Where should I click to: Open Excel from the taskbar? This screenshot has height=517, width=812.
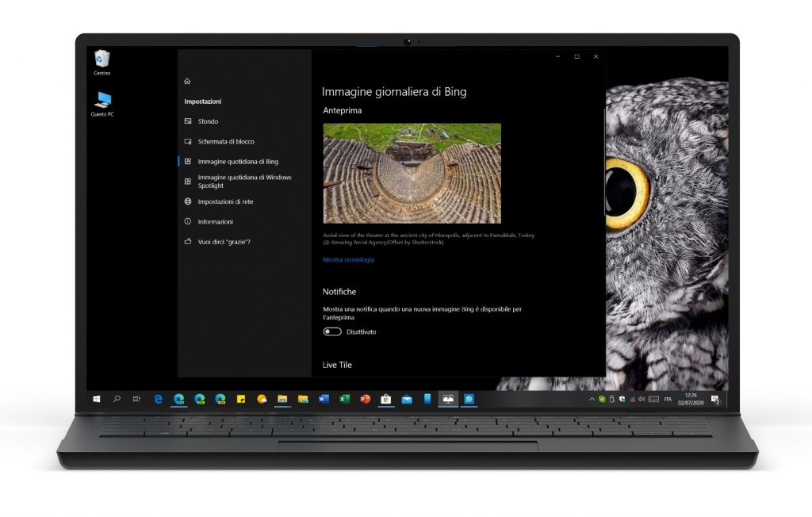(344, 399)
